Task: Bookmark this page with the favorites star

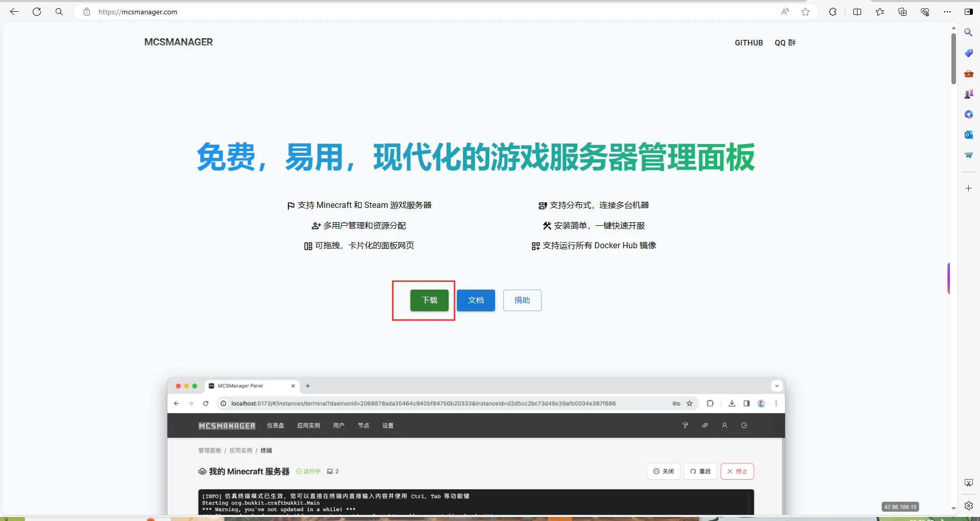Action: pos(806,12)
